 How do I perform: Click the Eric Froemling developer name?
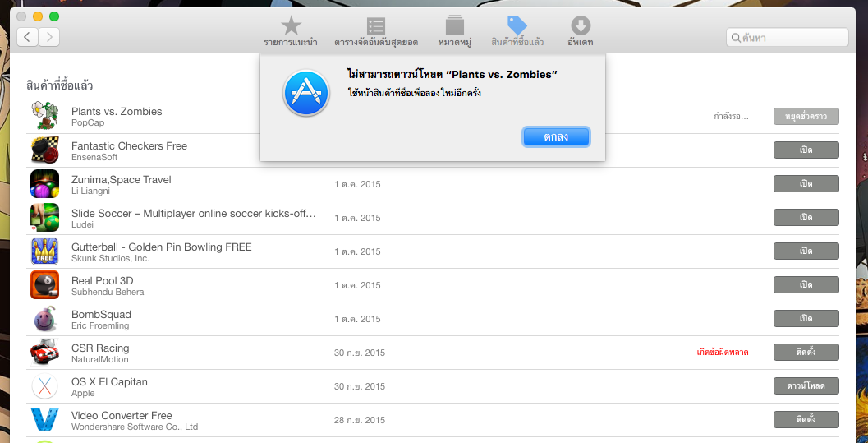tap(100, 325)
